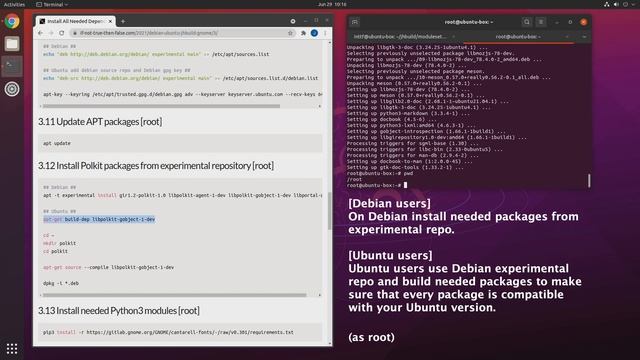Click the 'mkdir polkit' code line
The image size is (640, 360).
(60, 243)
